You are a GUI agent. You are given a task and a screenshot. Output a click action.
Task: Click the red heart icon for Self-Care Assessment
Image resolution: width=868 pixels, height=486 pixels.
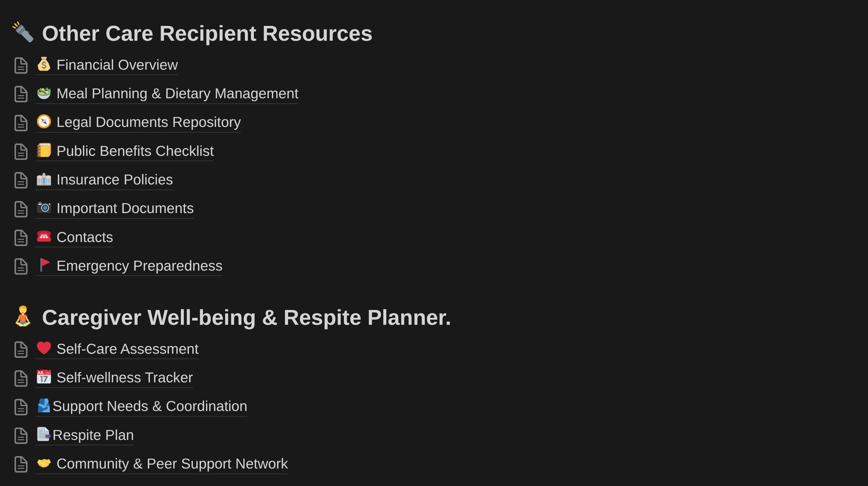pyautogui.click(x=44, y=348)
